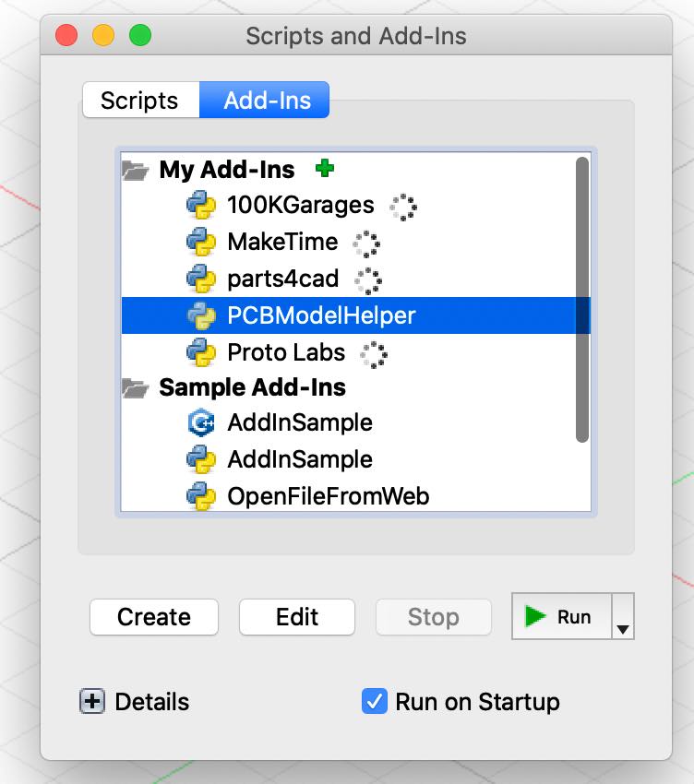Close the Scripts and Add-Ins window
Screen dimensions: 694x784
click(x=66, y=35)
